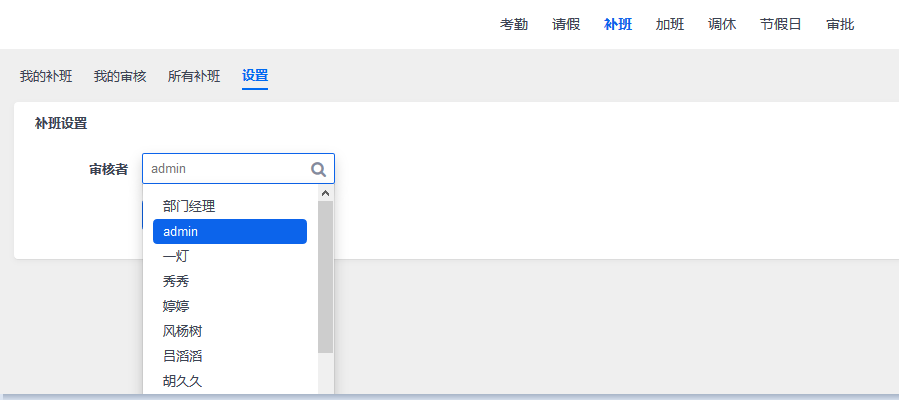This screenshot has height=400, width=899.
Task: Switch to the 所有补班 tab
Action: [x=194, y=76]
